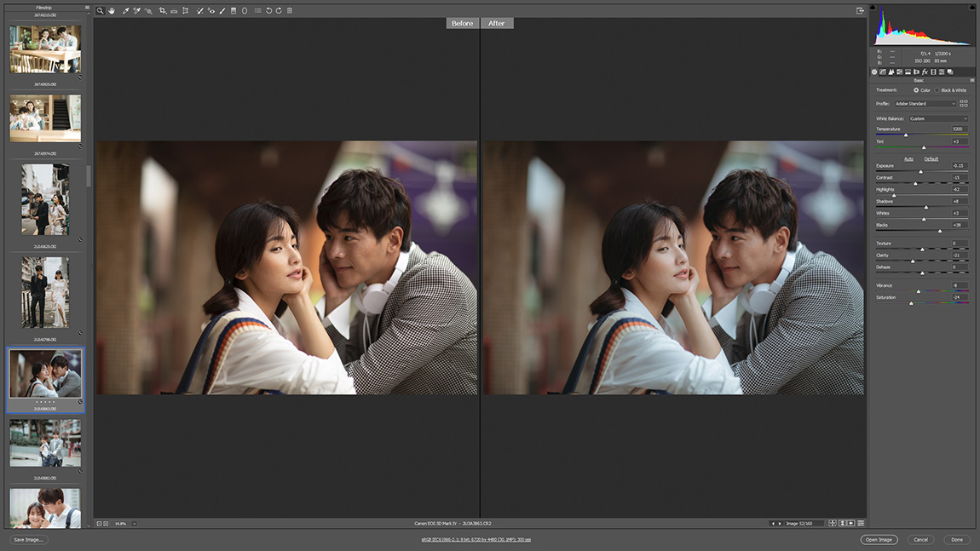Click the Blacks slider handle
This screenshot has width=980, height=551.
pyautogui.click(x=940, y=231)
